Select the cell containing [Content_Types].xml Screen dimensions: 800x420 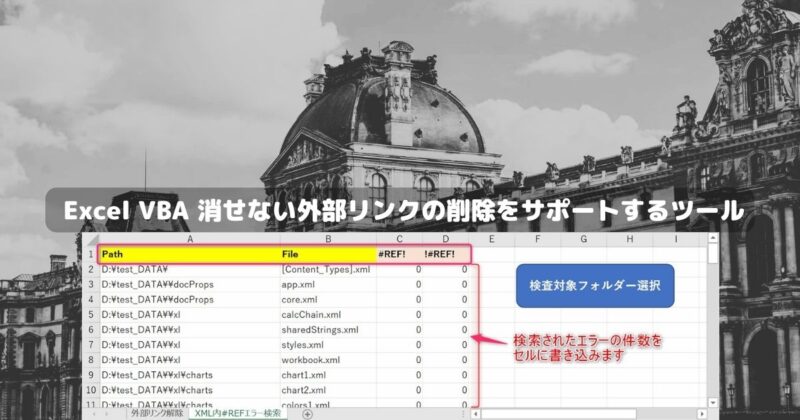coord(327,269)
